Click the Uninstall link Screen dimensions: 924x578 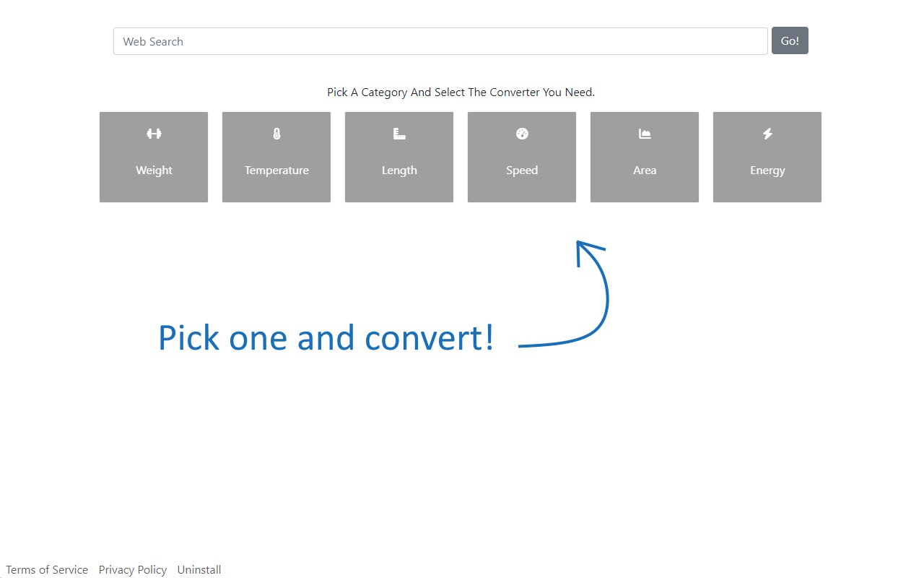[x=199, y=569]
